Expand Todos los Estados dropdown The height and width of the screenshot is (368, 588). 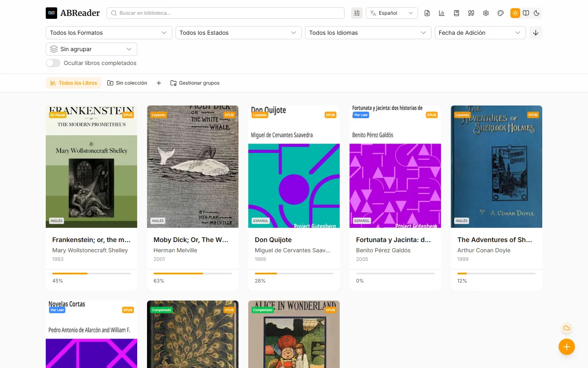click(x=238, y=33)
